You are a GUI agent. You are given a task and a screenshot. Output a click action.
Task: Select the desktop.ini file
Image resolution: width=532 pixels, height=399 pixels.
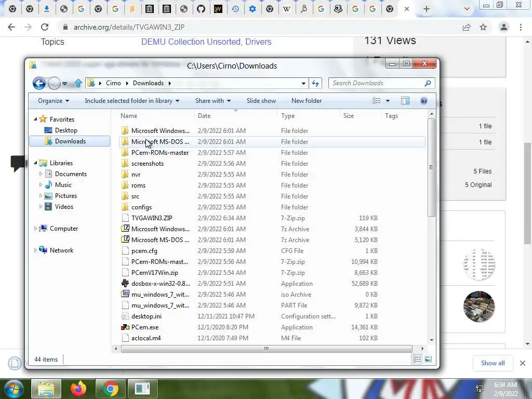pos(272,316)
